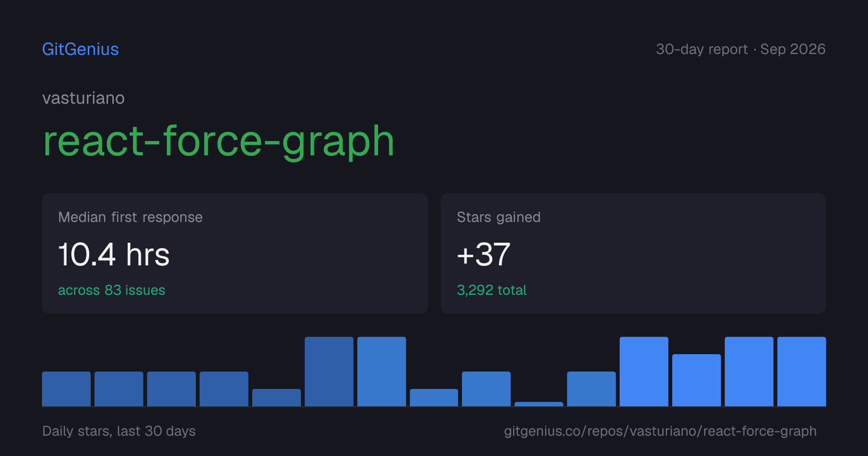Click the 10.4 hrs value
This screenshot has width=868, height=456.
(114, 254)
